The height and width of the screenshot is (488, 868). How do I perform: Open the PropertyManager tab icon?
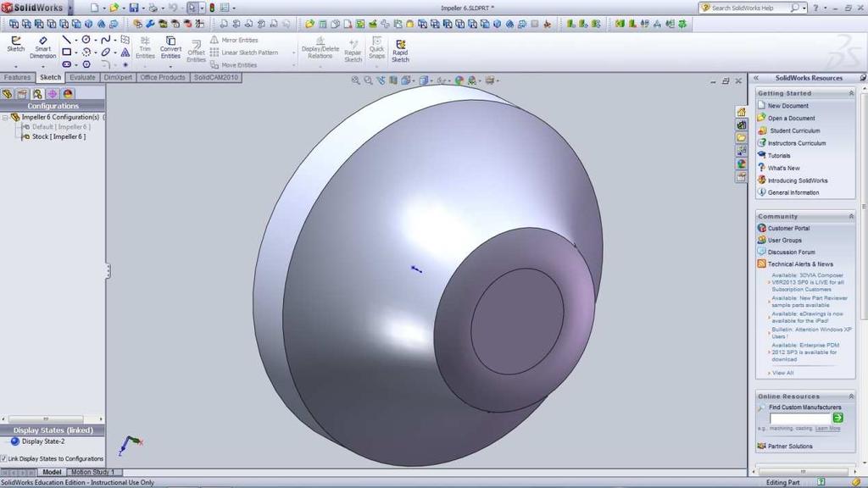[22, 93]
